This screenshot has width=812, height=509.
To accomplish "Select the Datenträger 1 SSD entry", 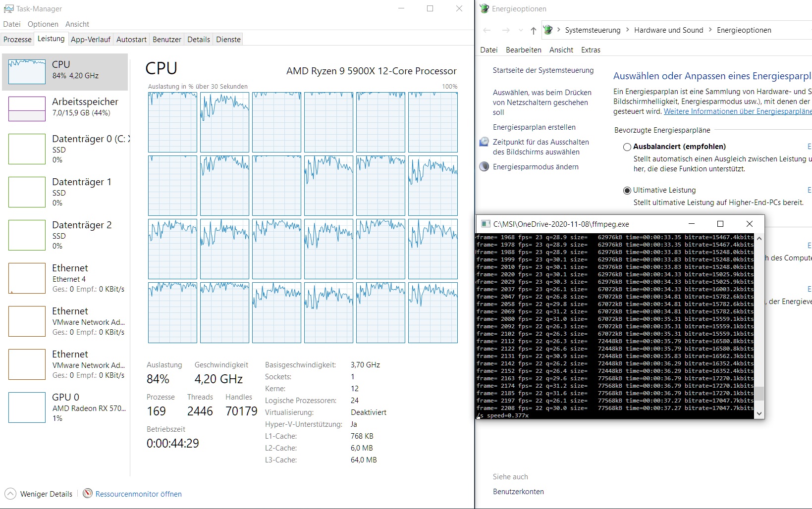I will click(65, 192).
